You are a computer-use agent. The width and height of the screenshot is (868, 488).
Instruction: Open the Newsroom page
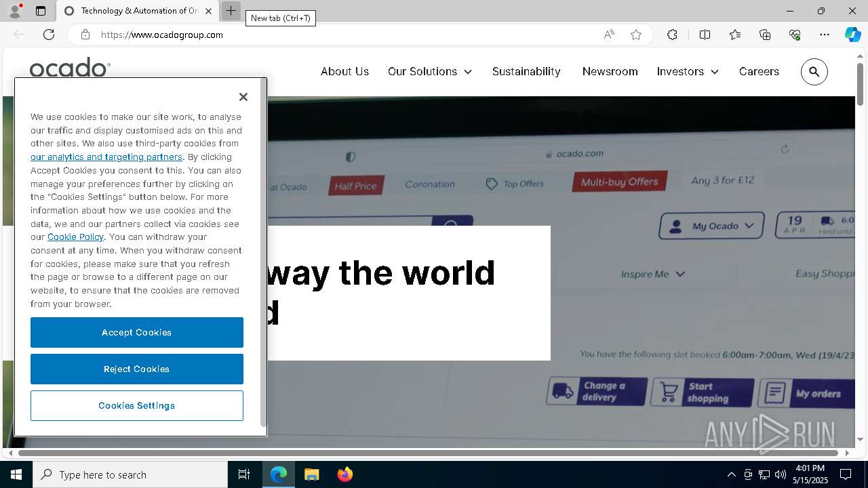[x=610, y=71]
